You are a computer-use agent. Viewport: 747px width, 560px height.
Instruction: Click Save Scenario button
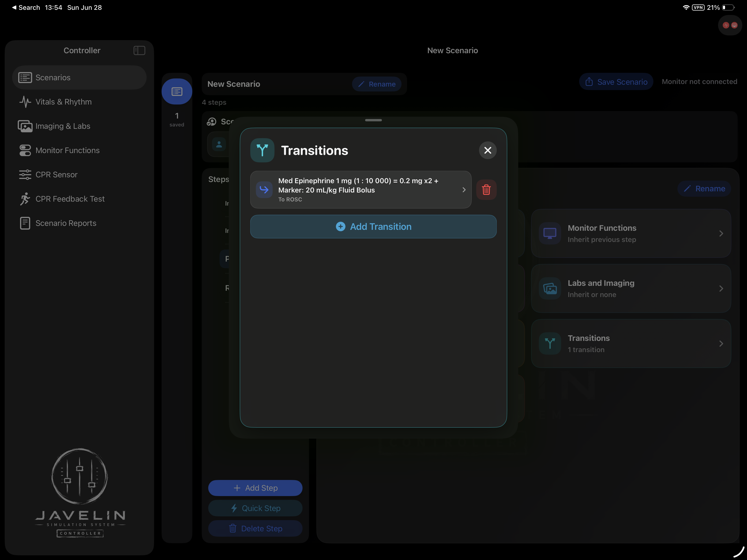click(x=616, y=82)
